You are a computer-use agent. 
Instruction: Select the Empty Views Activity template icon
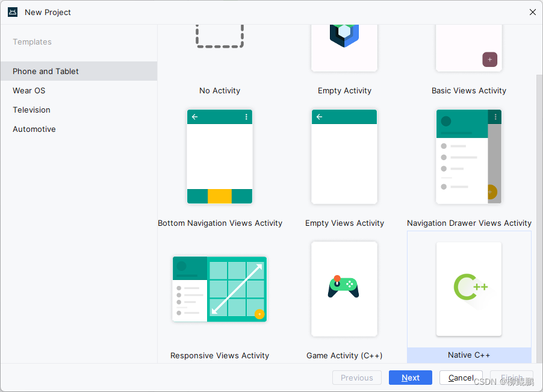tap(344, 157)
